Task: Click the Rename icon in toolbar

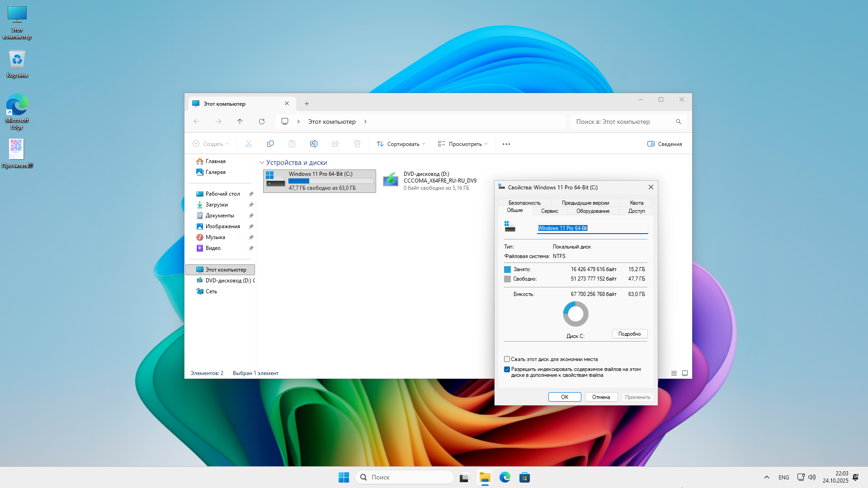Action: 313,144
